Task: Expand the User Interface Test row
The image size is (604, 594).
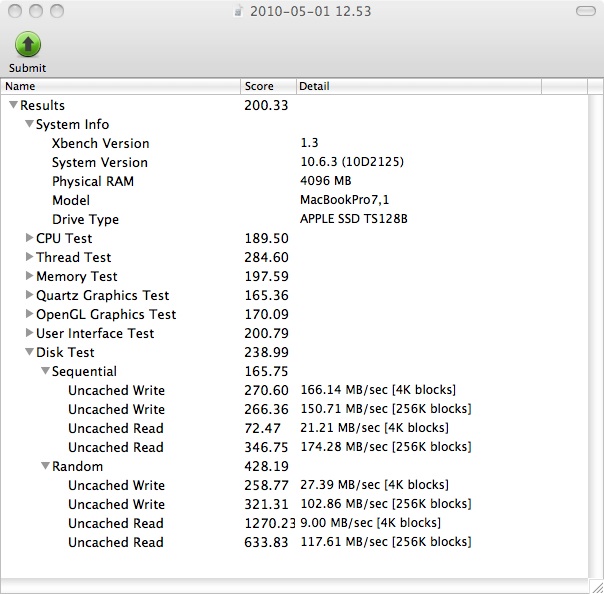Action: [x=29, y=332]
